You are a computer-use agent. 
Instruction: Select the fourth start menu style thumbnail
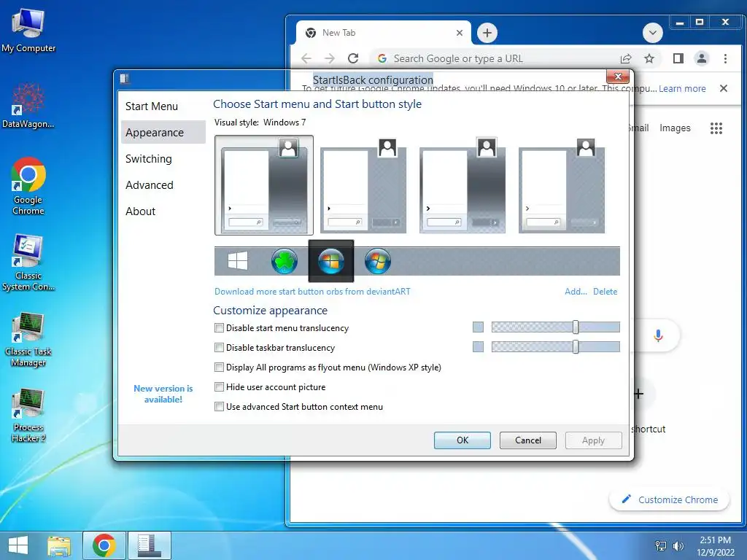(x=561, y=184)
